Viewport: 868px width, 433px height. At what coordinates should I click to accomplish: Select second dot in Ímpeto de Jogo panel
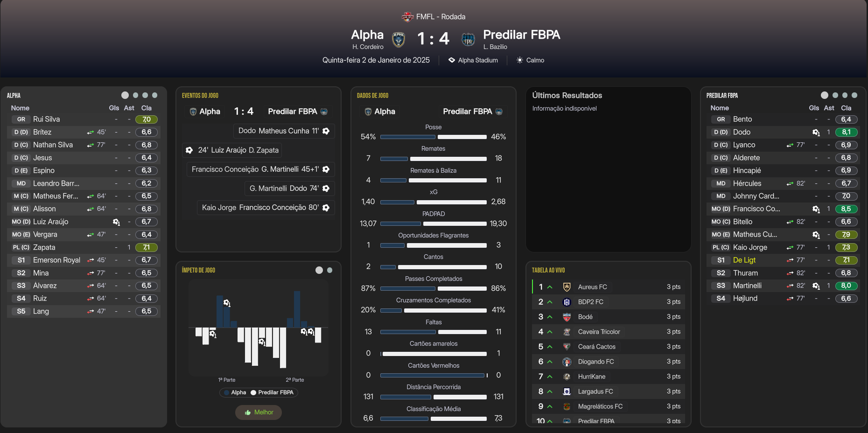click(330, 270)
